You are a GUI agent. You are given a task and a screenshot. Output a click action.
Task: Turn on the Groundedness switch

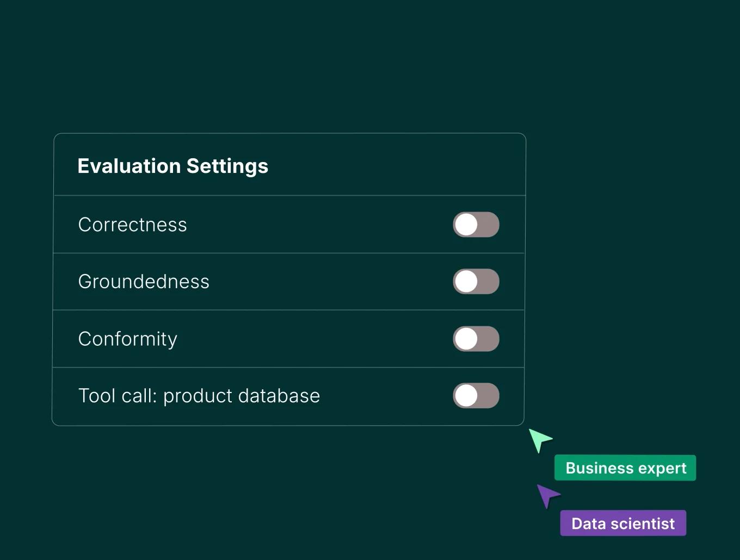click(x=476, y=282)
